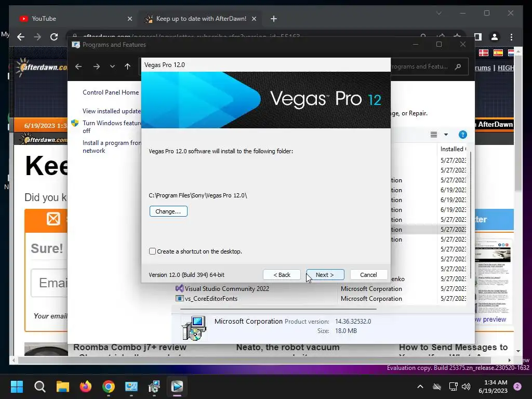Go forward in Chrome browser
Viewport: 532px width, 399px height.
[37, 37]
